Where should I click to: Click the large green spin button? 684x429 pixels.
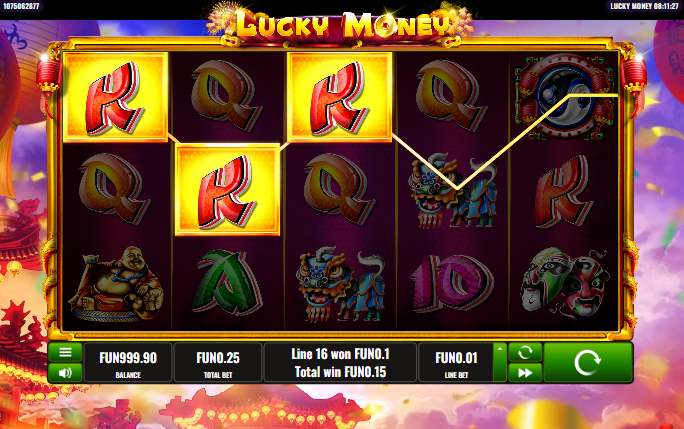[588, 362]
